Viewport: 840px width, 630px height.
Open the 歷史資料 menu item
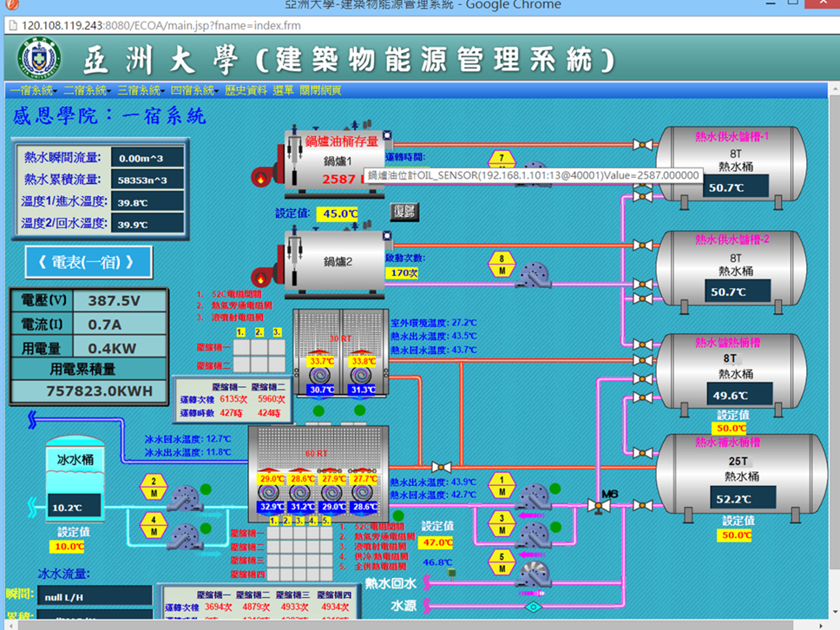coord(246,90)
